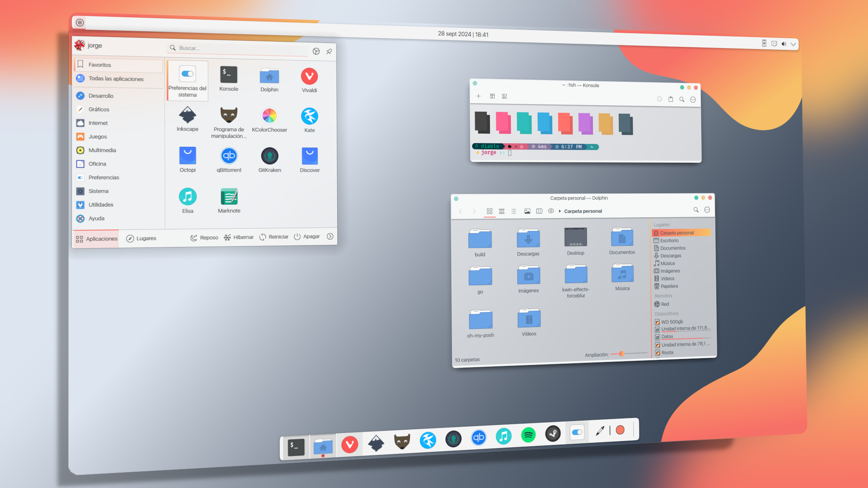Open new tab in Konsole window
This screenshot has width=868, height=488.
pyautogui.click(x=478, y=96)
